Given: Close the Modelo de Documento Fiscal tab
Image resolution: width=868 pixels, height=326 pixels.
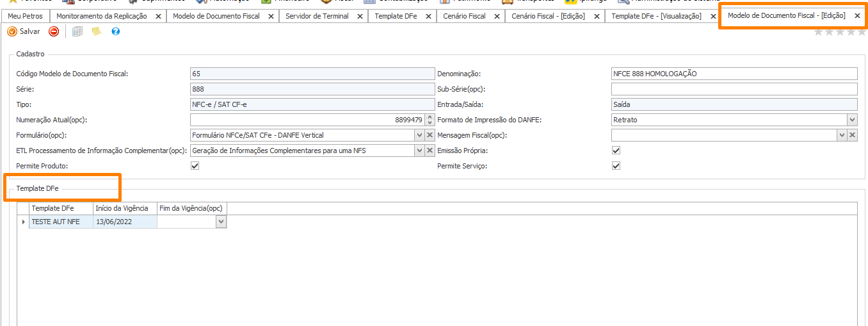Looking at the screenshot, I should pos(271,16).
